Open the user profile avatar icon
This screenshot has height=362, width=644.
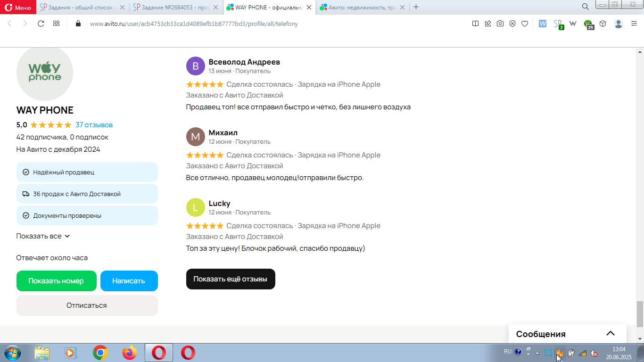point(619,24)
